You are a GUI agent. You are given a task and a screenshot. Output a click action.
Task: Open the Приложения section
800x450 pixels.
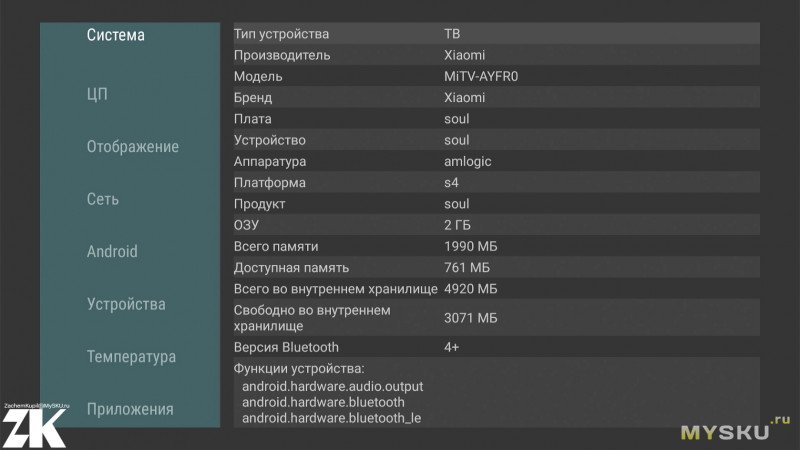[130, 409]
